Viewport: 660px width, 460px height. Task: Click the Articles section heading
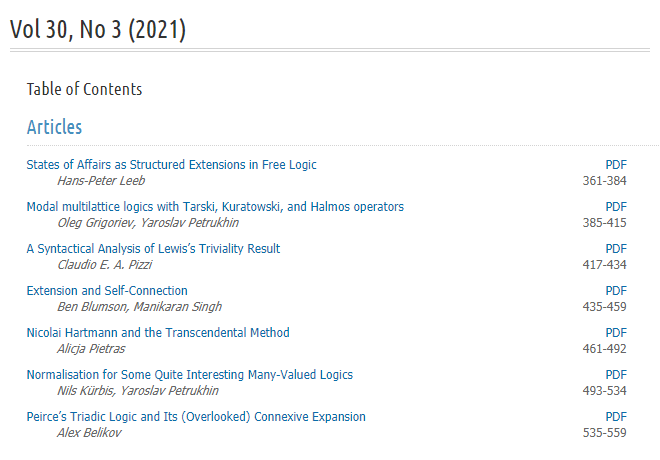(x=54, y=127)
